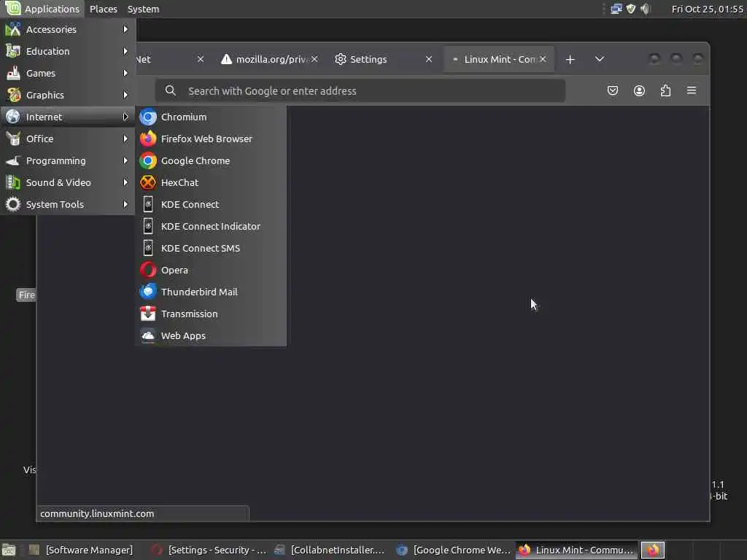This screenshot has height=560, width=747.
Task: Switch to Settings - Security taskbar window
Action: point(208,550)
